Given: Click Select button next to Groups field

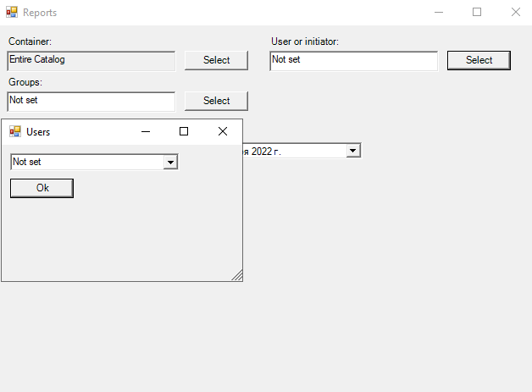Looking at the screenshot, I should tap(216, 101).
